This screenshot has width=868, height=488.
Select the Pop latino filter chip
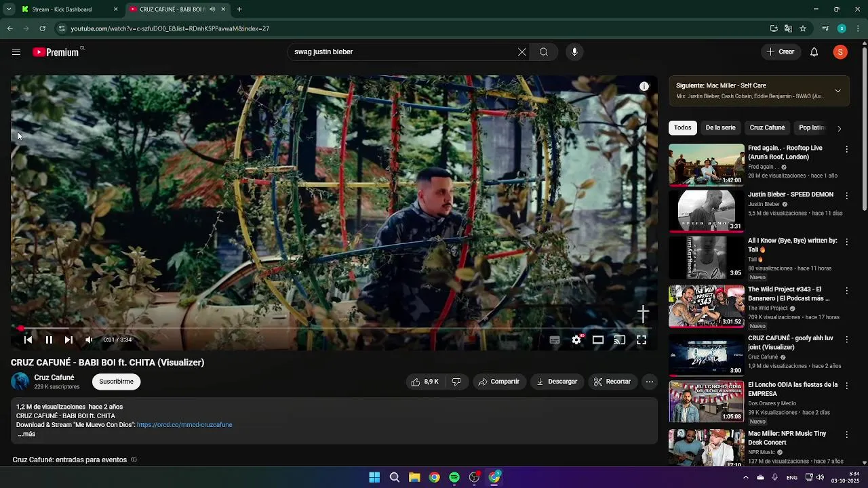[x=812, y=127]
